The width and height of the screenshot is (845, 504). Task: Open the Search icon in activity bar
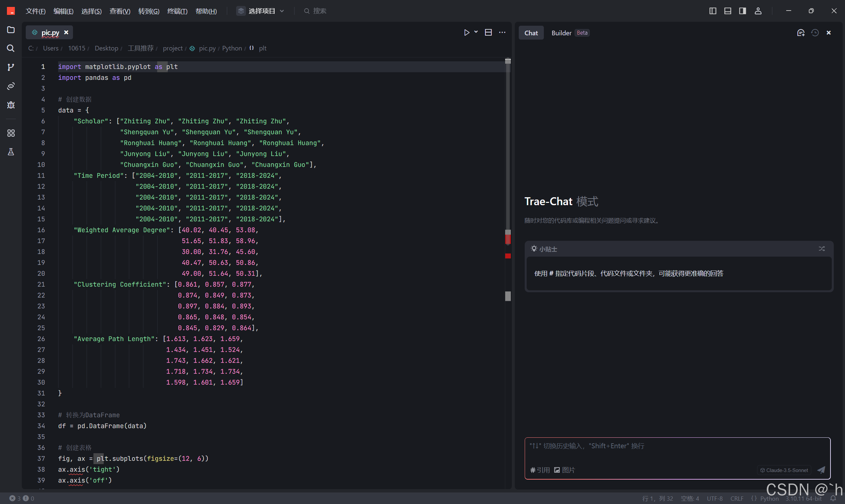coord(11,48)
